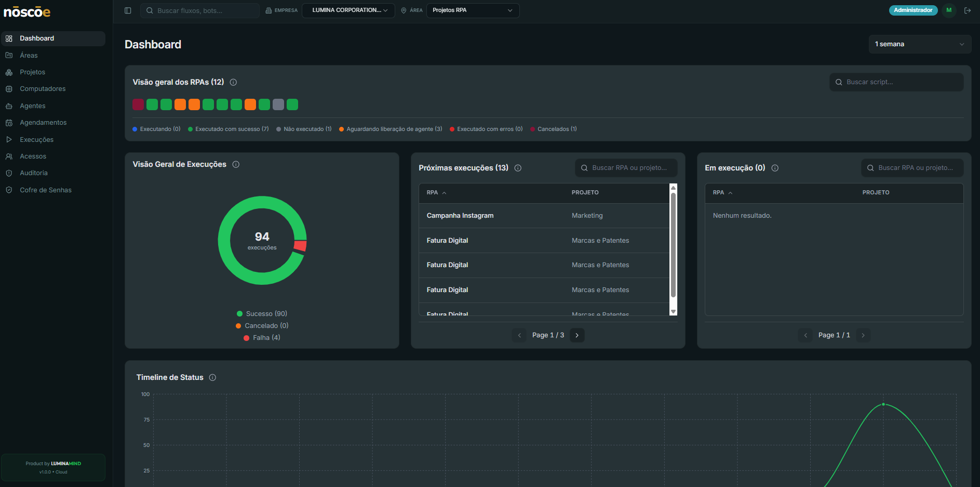
Task: Open the Áreas menu item
Action: click(x=53, y=55)
